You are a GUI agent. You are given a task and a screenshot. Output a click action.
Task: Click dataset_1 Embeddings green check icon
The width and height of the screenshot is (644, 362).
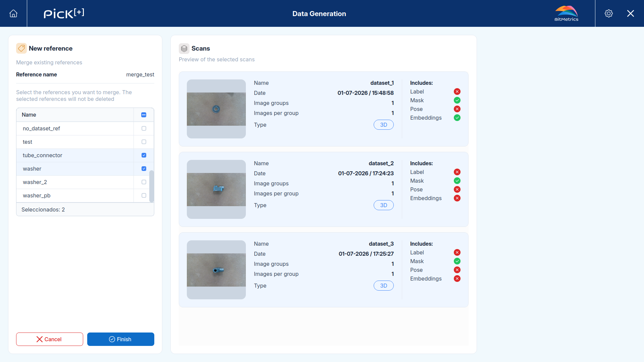click(457, 118)
